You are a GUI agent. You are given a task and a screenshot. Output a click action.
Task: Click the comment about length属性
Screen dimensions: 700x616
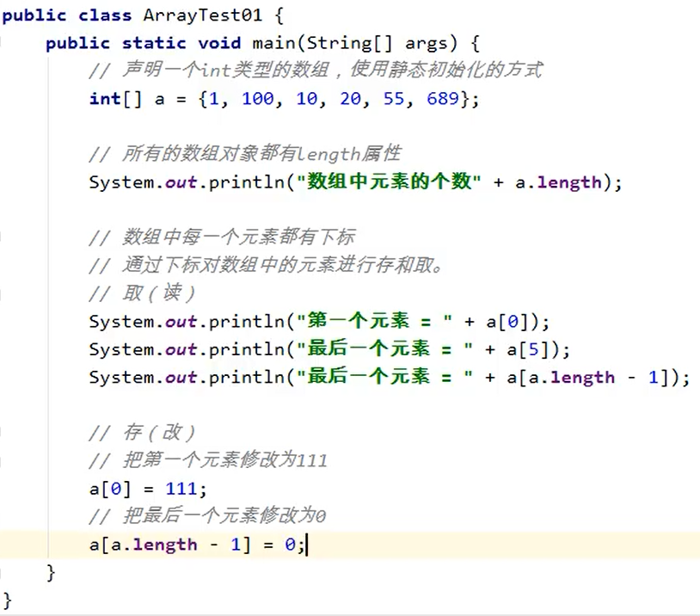(244, 154)
